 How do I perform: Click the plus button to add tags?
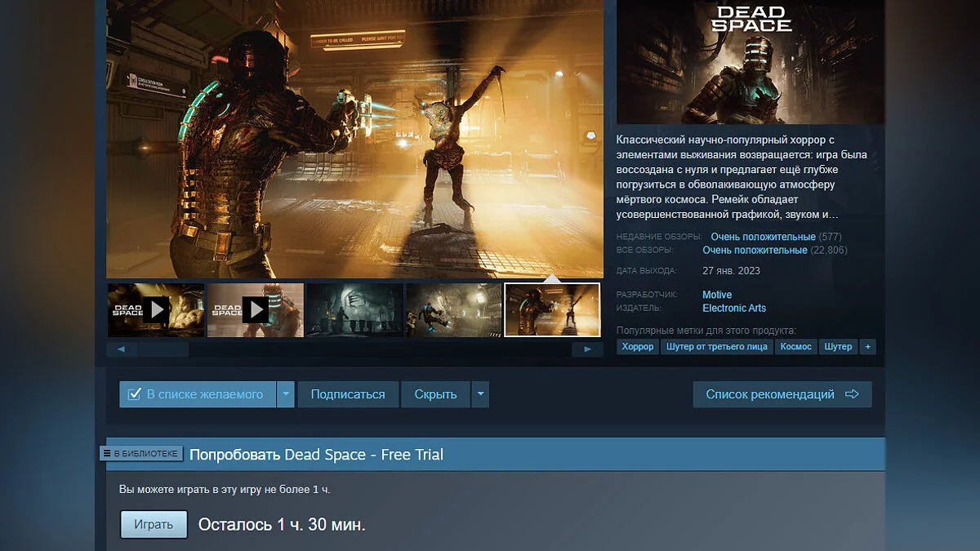[867, 347]
